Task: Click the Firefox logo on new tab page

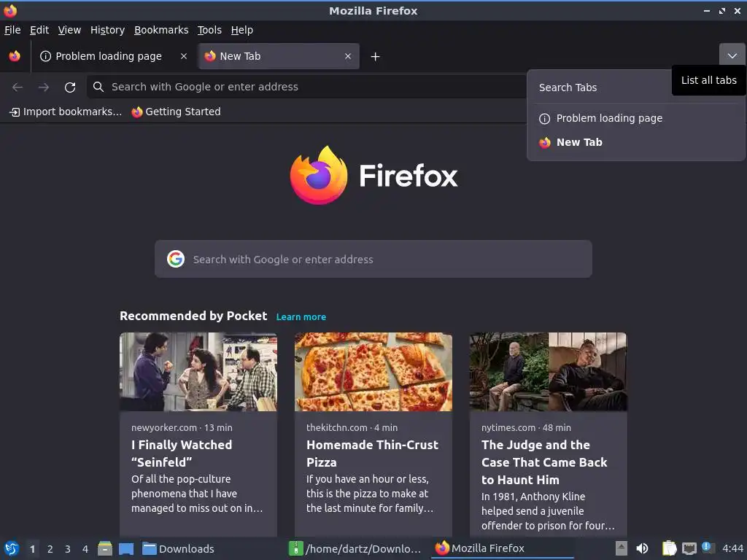Action: pos(373,175)
